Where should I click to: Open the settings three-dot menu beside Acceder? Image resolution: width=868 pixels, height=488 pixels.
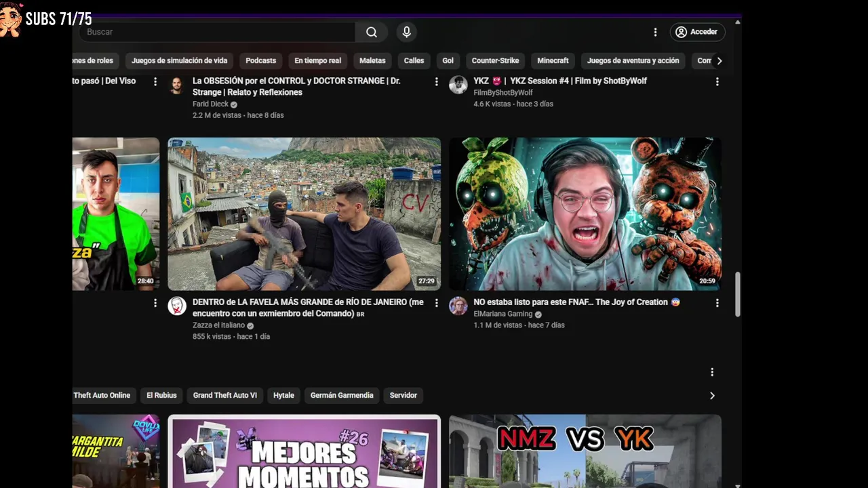tap(655, 32)
